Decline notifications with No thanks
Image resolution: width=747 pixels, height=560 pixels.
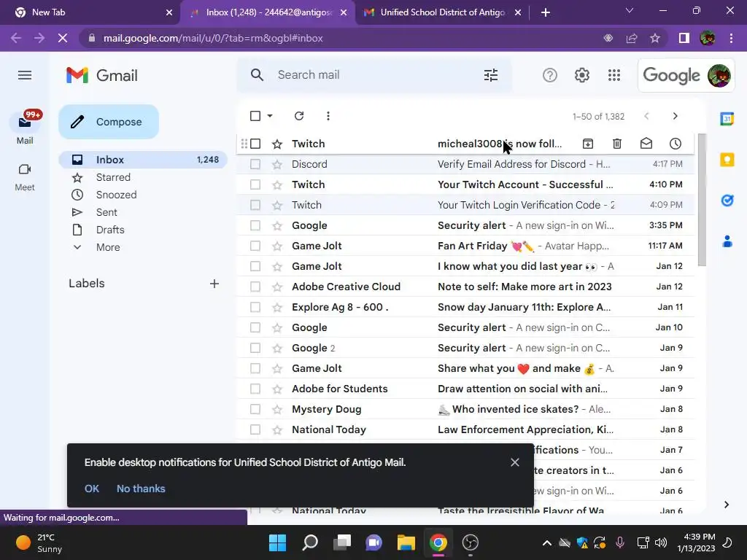click(x=141, y=489)
